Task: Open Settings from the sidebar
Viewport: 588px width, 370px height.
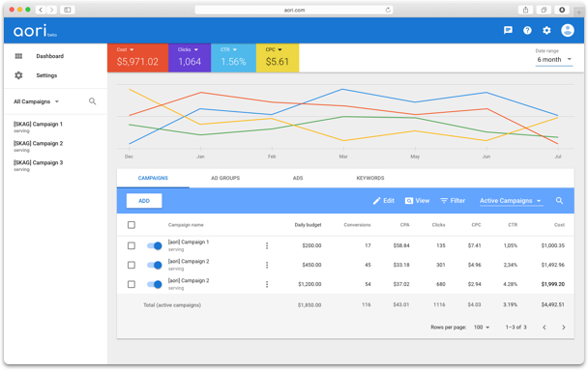Action: pos(46,75)
